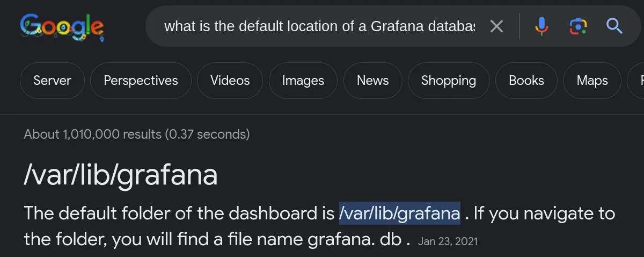Clear the search query with the X icon
The image size is (644, 257).
coord(497,26)
